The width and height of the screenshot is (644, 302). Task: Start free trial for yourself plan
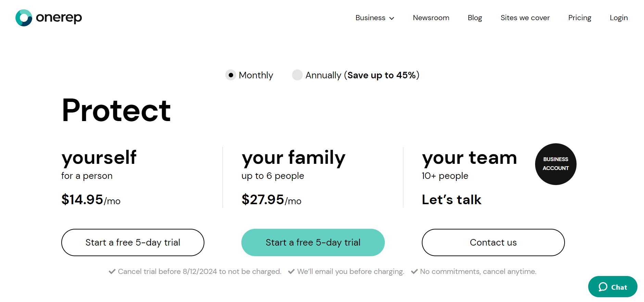[x=133, y=242]
